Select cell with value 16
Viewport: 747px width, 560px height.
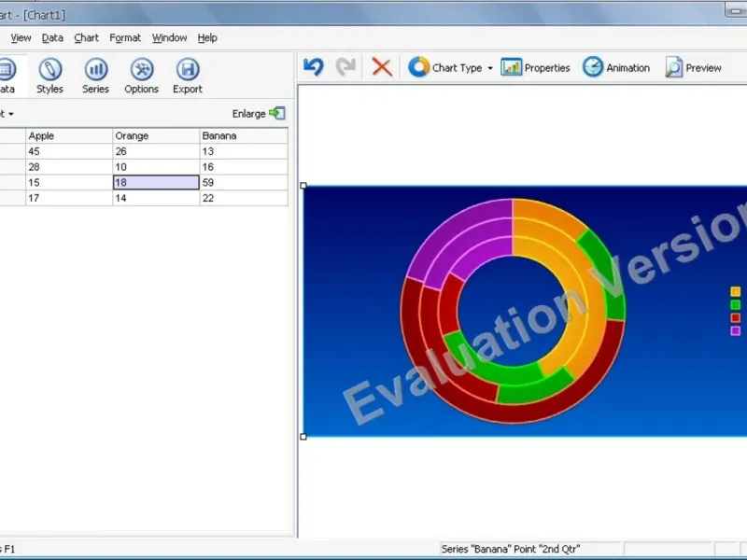pos(244,167)
